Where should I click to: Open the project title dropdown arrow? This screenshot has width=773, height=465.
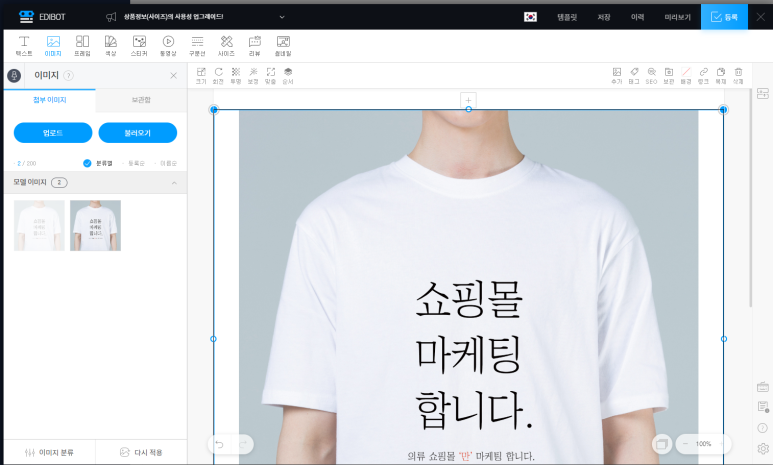tap(282, 17)
